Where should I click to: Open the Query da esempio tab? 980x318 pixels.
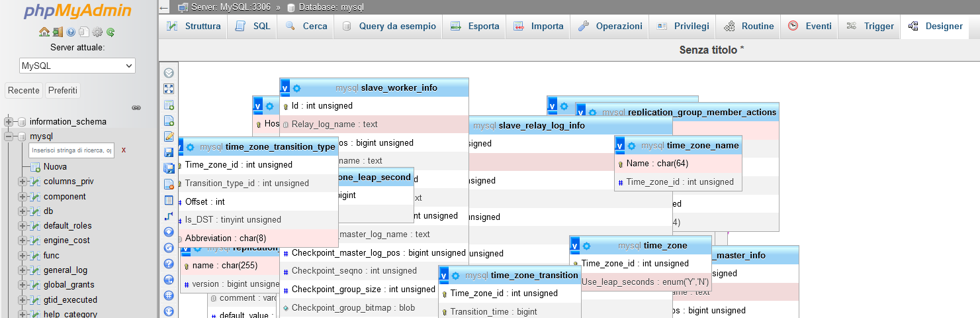(x=388, y=26)
